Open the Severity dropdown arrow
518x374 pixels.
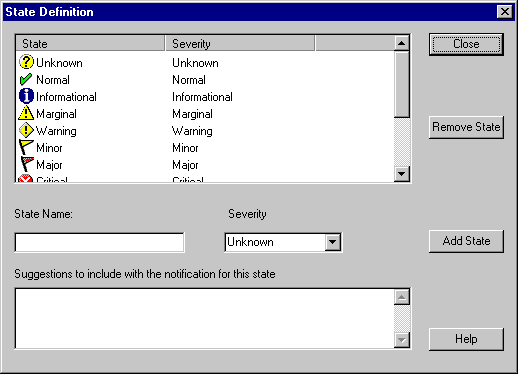point(333,242)
